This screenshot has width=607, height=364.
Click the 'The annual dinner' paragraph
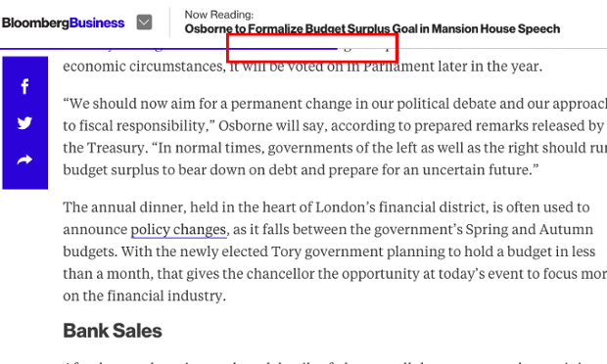(335, 251)
